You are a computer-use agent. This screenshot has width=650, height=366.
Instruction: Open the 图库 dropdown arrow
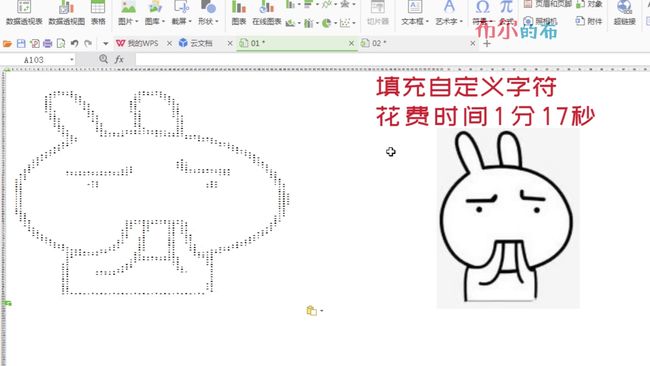tap(163, 22)
